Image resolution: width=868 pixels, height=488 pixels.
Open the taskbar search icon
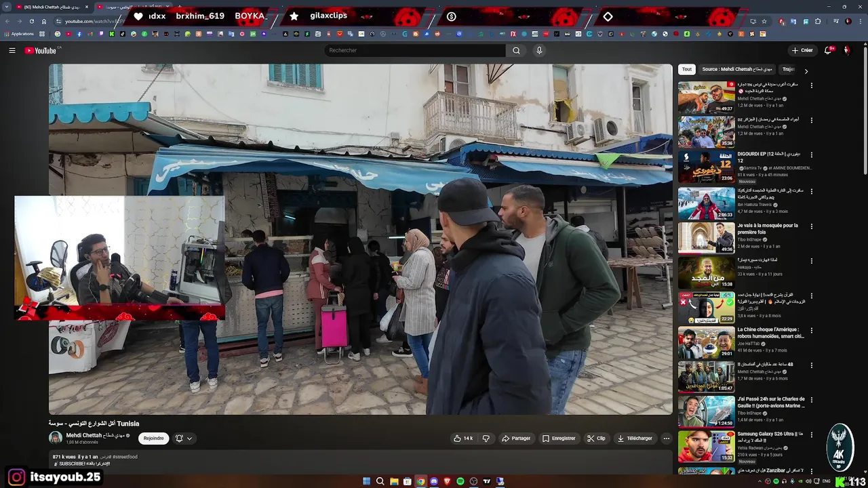380,481
